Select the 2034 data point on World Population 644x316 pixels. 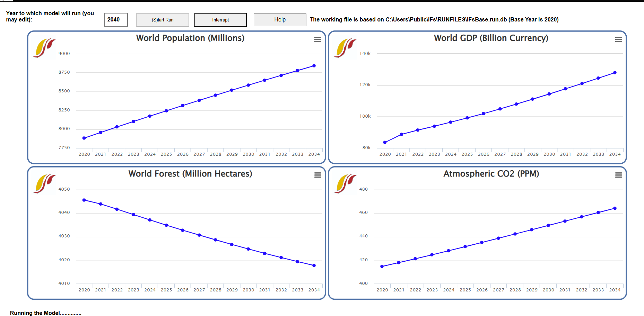coord(314,66)
